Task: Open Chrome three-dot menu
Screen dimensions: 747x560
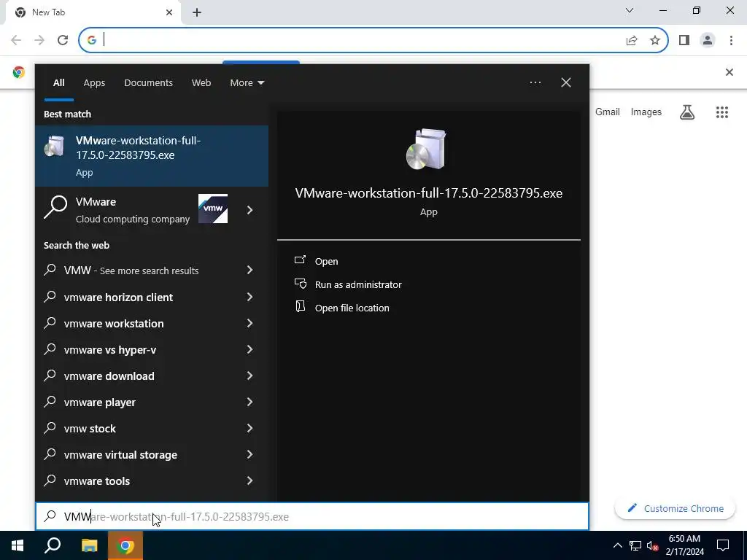Action: [731, 41]
